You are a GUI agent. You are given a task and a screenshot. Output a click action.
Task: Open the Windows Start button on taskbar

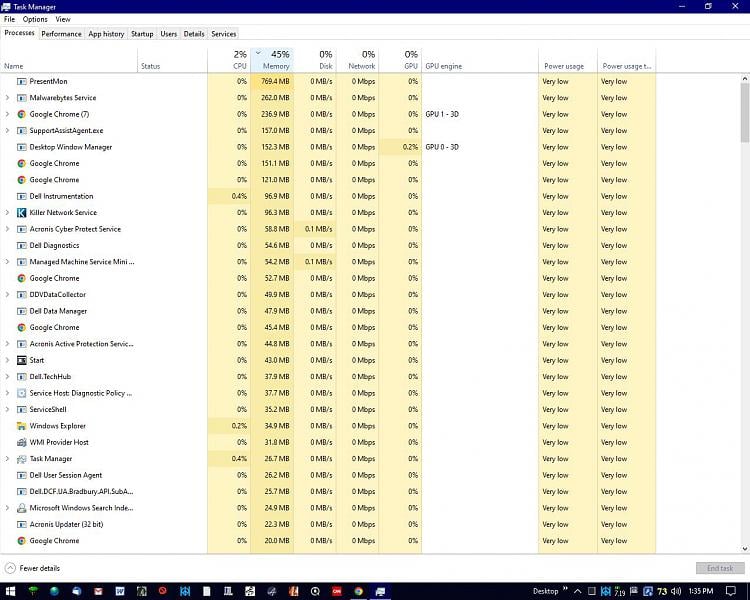tap(10, 591)
